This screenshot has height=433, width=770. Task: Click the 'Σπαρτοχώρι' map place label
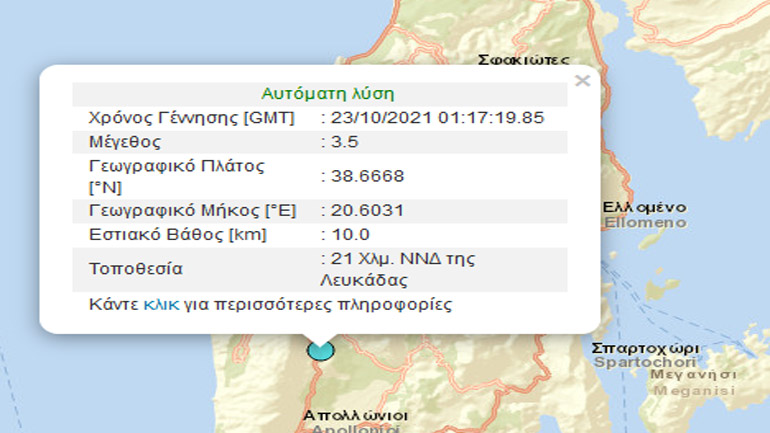click(645, 349)
